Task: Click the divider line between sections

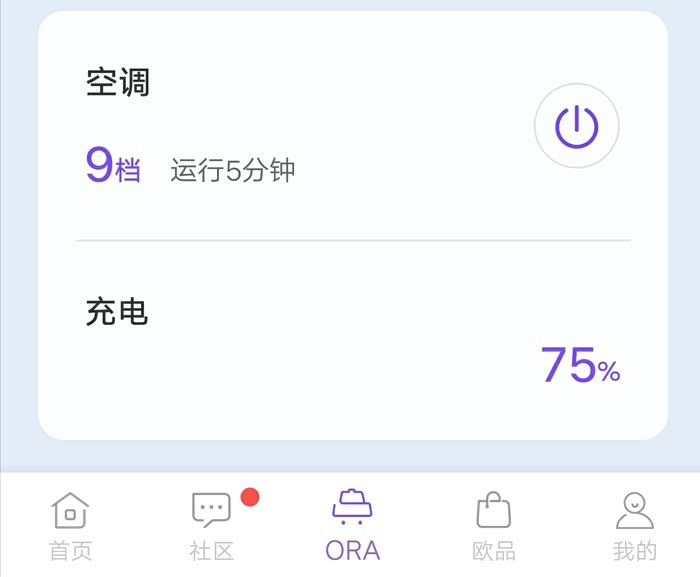Action: (353, 241)
